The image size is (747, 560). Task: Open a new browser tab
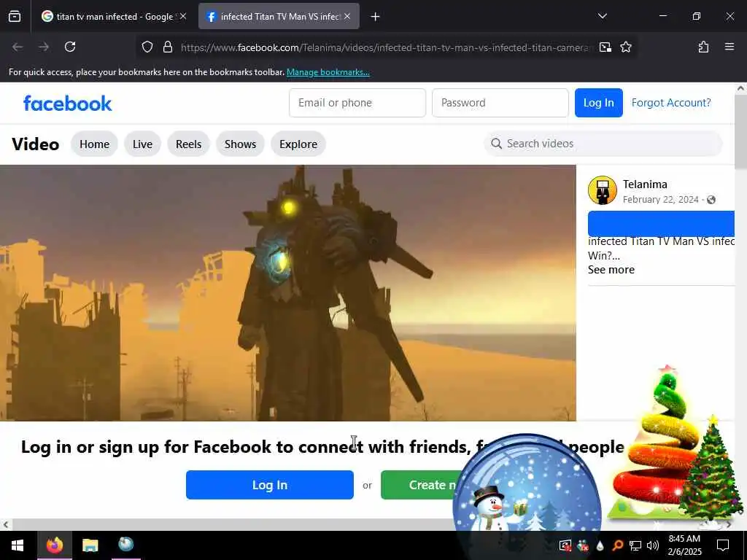click(x=376, y=17)
